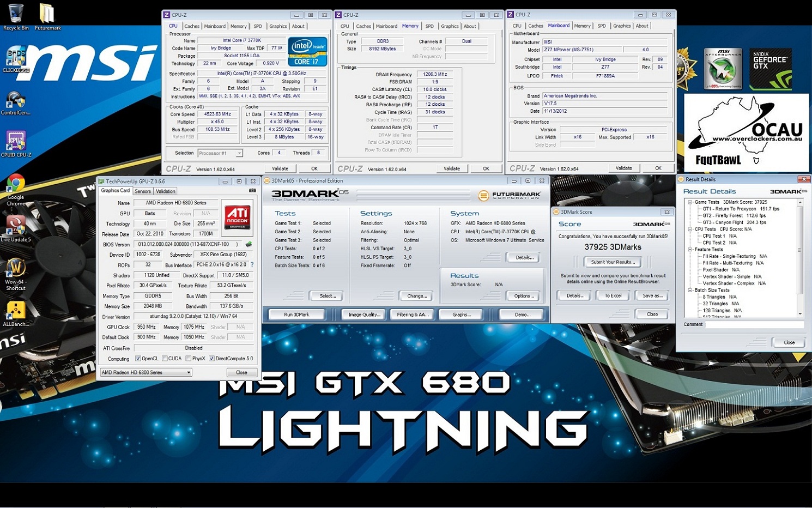Collapse the Batch Size Tests tree node
The height and width of the screenshot is (508, 812).
690,291
